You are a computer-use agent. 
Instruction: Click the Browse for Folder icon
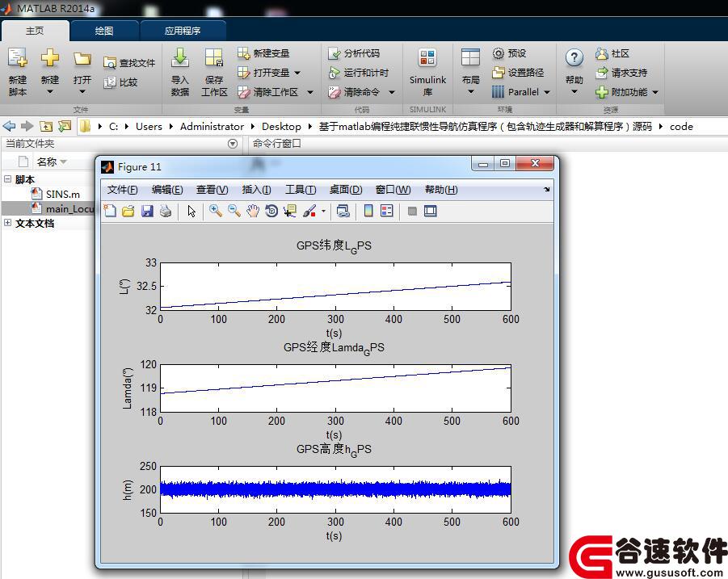pos(65,126)
